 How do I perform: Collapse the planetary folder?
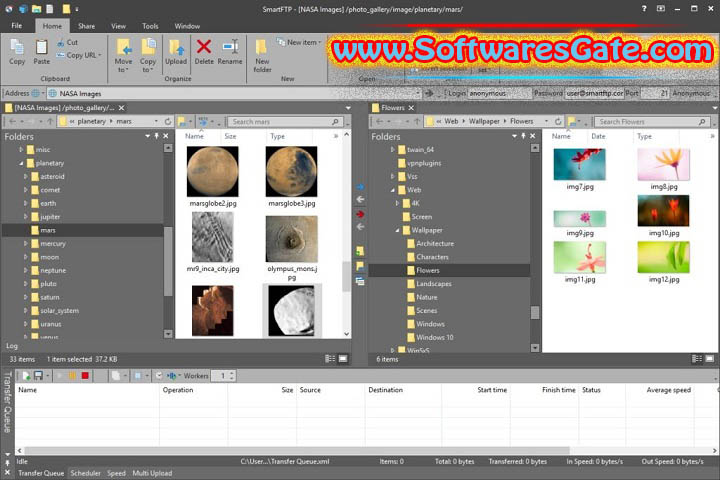point(21,163)
